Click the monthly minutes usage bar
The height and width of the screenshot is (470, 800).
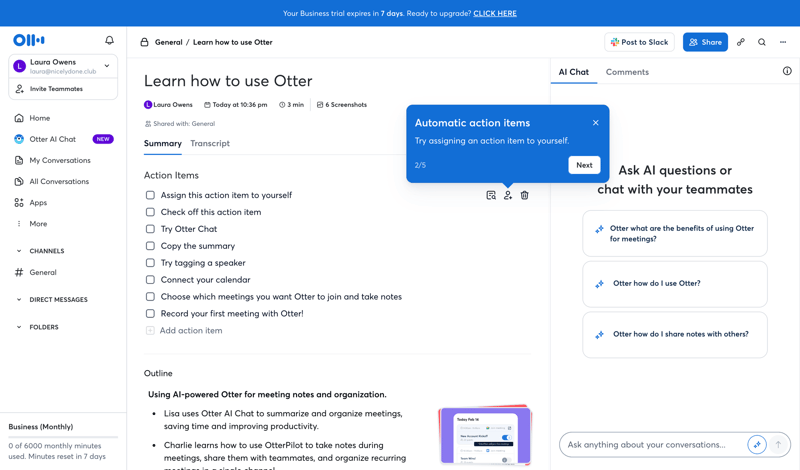click(63, 437)
